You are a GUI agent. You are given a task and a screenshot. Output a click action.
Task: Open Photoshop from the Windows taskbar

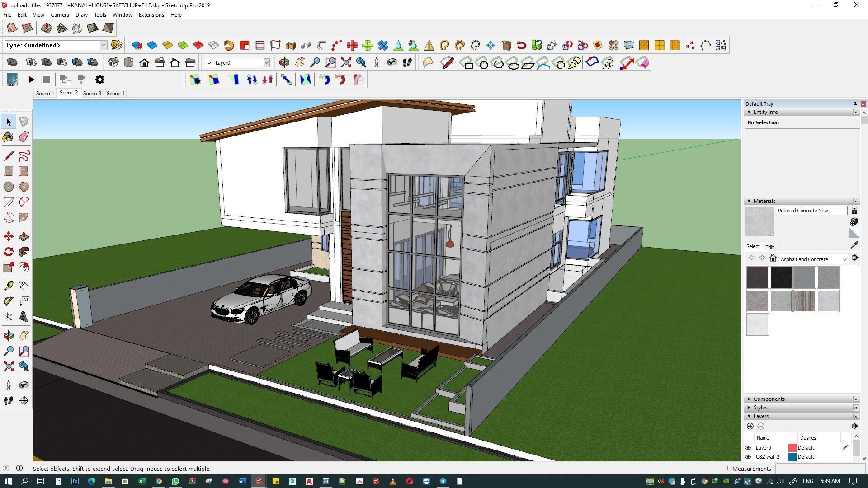click(x=75, y=481)
